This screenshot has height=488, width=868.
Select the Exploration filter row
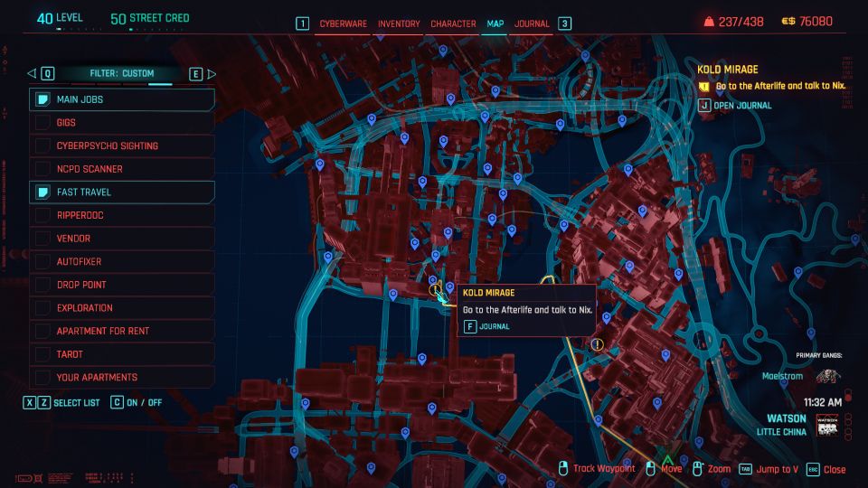coord(122,307)
